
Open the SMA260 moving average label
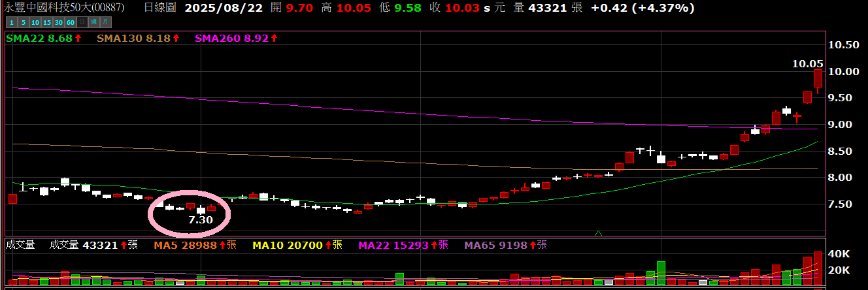tap(237, 39)
